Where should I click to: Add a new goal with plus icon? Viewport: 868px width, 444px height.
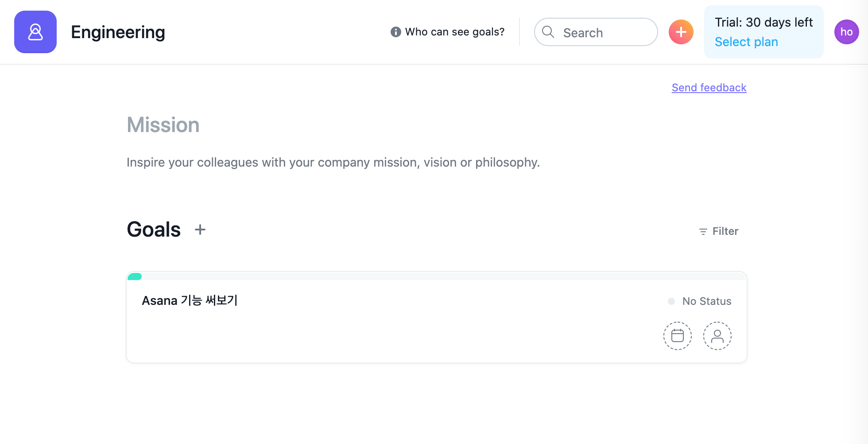pos(200,230)
